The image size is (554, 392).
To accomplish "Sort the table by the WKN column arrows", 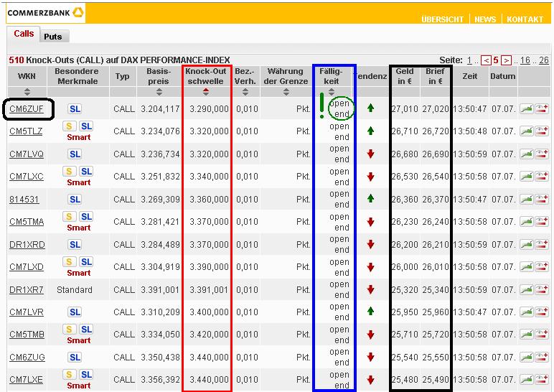I will [27, 92].
